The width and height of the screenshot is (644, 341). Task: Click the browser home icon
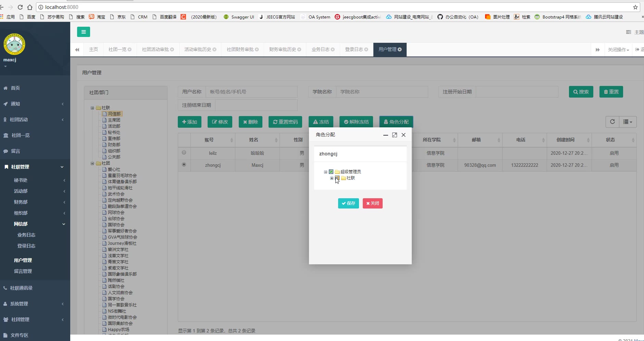coord(30,7)
